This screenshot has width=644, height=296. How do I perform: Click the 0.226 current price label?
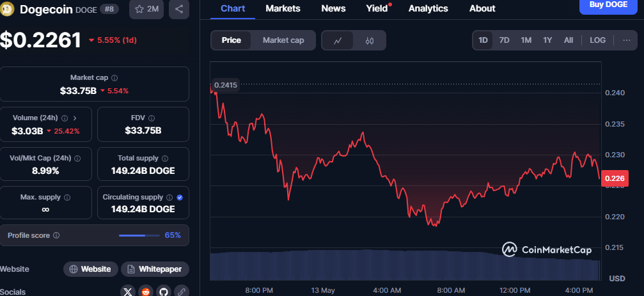[615, 178]
